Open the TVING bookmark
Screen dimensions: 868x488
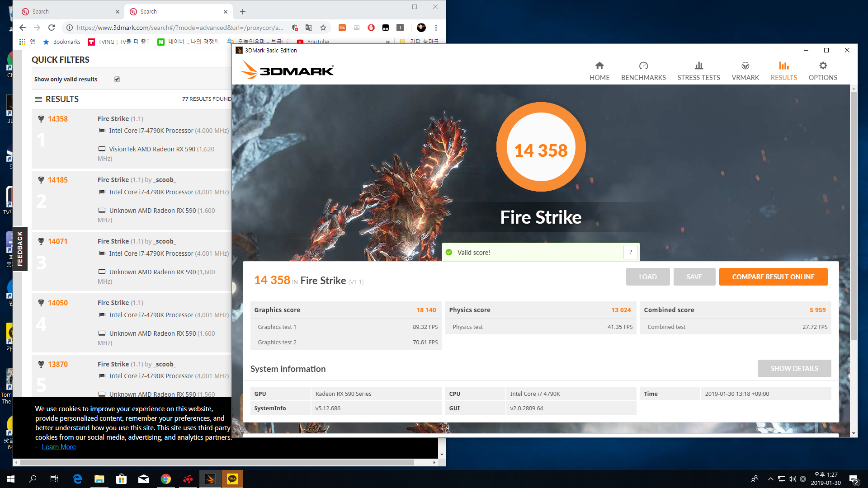118,42
